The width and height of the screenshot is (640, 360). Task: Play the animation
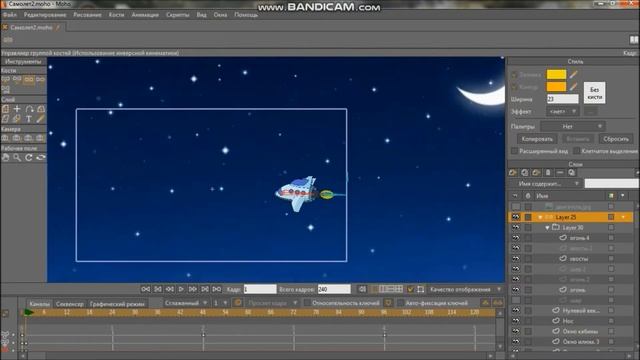pos(181,289)
